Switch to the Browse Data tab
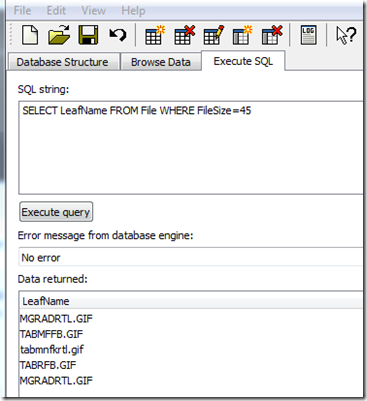This screenshot has width=367, height=401. [161, 62]
